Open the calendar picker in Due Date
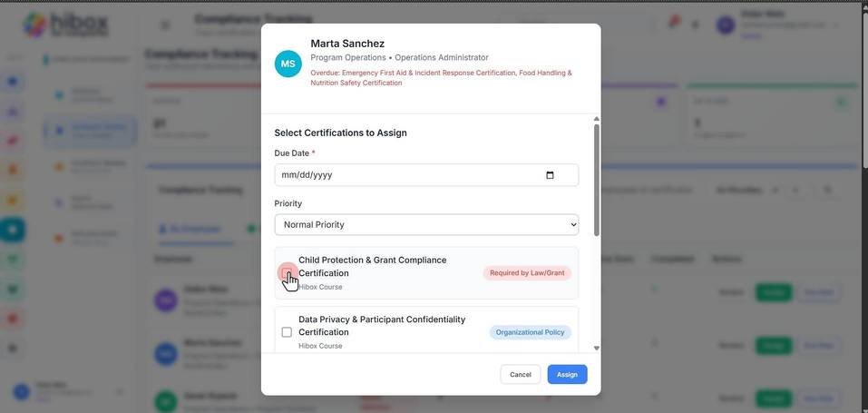Viewport: 868px width, 413px height. (550, 175)
